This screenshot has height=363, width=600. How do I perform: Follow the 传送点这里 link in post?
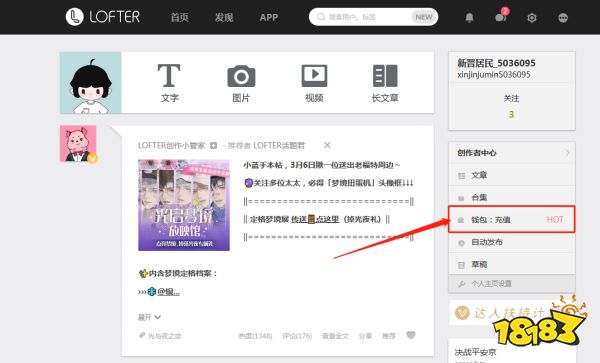[315, 219]
